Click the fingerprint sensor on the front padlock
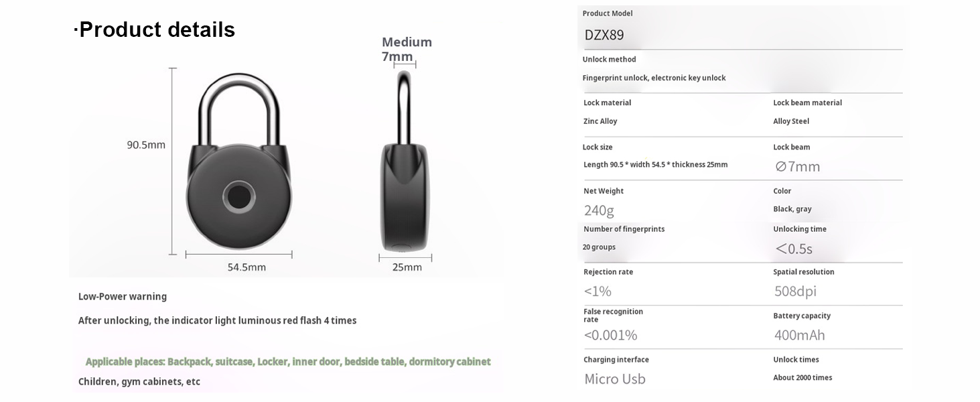Screen dimensions: 980x402 (238, 196)
